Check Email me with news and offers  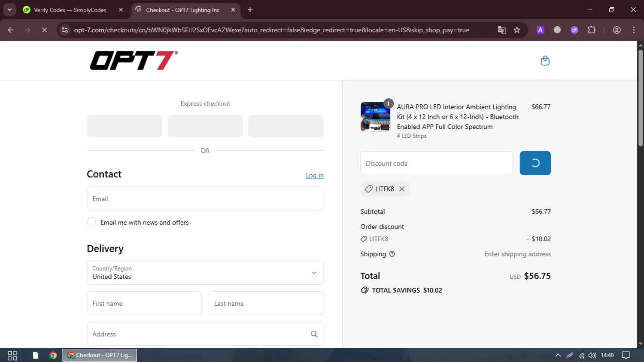click(x=91, y=222)
